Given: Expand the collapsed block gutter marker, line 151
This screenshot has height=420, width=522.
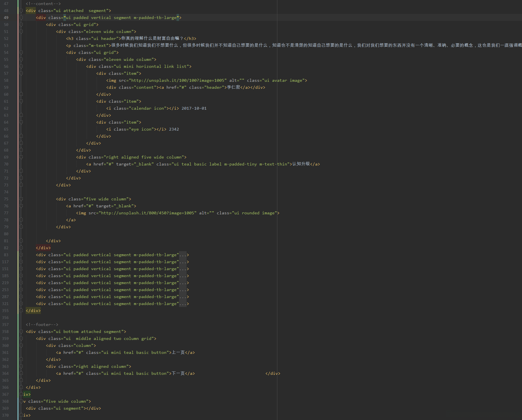Looking at the screenshot, I should (x=21, y=269).
